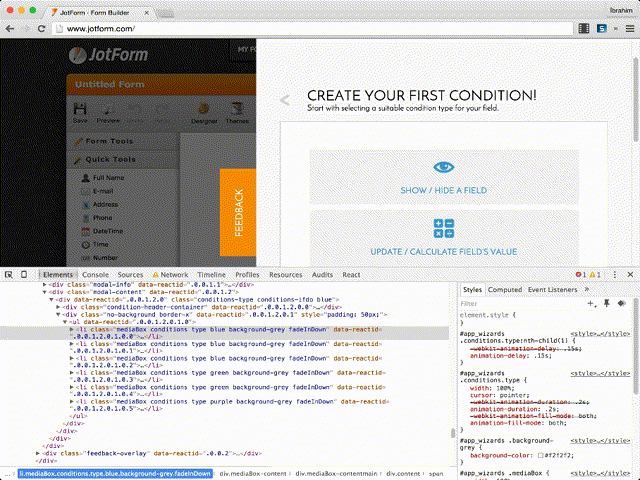Click the DevTools warning count indicator
The image size is (640, 480).
tap(595, 275)
